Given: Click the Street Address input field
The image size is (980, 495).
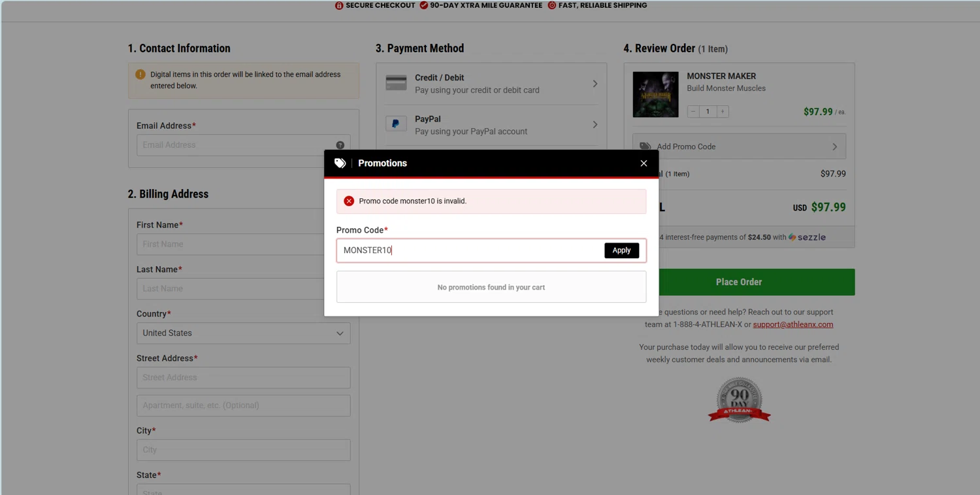Looking at the screenshot, I should click(x=243, y=377).
